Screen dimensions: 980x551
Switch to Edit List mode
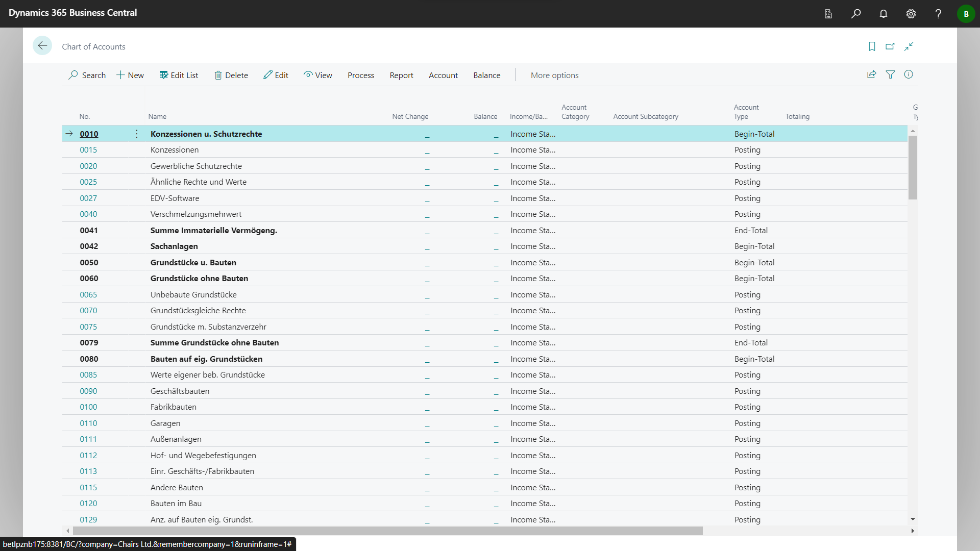(179, 75)
